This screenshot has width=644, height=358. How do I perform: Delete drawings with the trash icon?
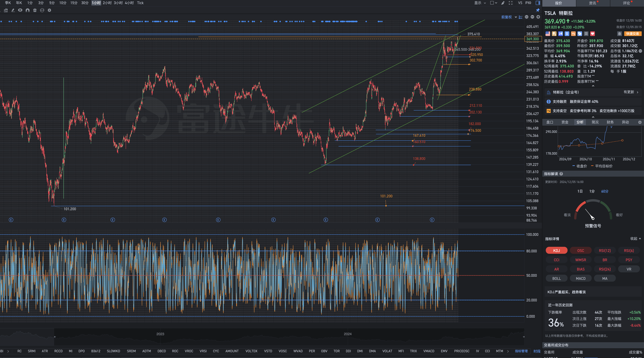pyautogui.click(x=35, y=10)
